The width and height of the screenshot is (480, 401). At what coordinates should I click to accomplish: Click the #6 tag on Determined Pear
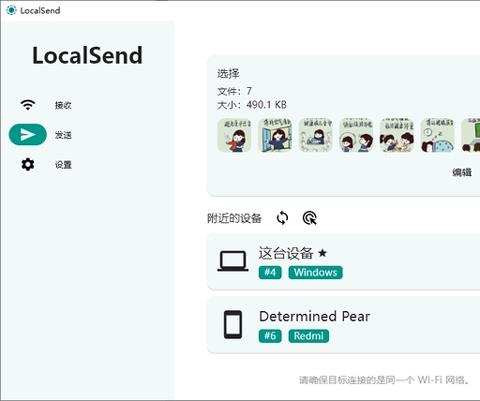pos(270,336)
